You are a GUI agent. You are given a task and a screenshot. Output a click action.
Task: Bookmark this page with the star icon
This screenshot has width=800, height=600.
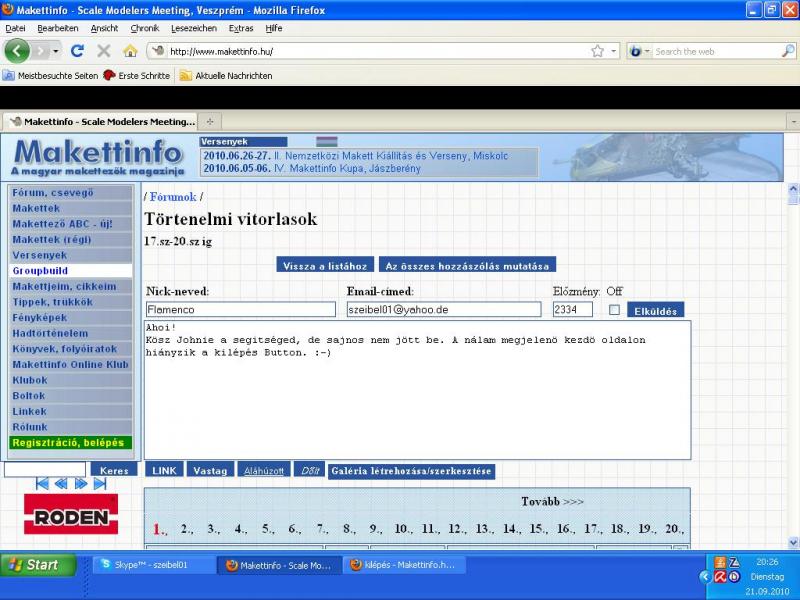pos(597,50)
